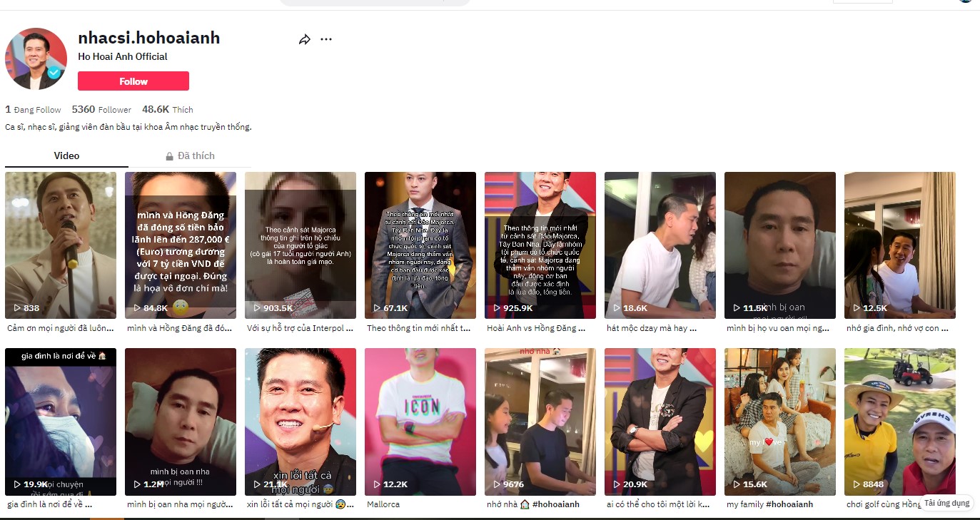Click play icon on 15.6K family video
Screen dimensions: 980x520
click(x=737, y=484)
